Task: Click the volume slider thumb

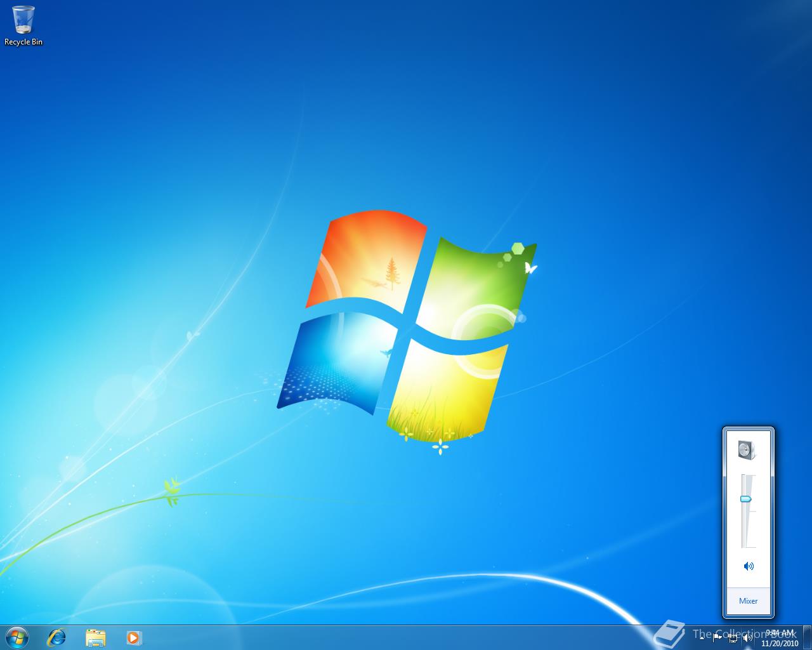Action: point(746,500)
